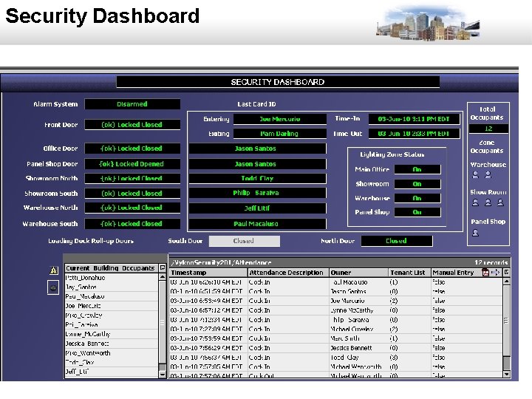The image size is (532, 399).
Task: Click the leftmost Warehouse occupant person icon
Action: tap(475, 174)
